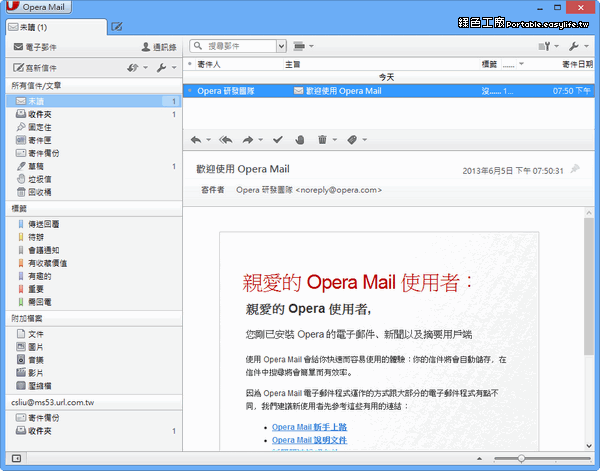Select the 待辦 yellow label

[93, 237]
